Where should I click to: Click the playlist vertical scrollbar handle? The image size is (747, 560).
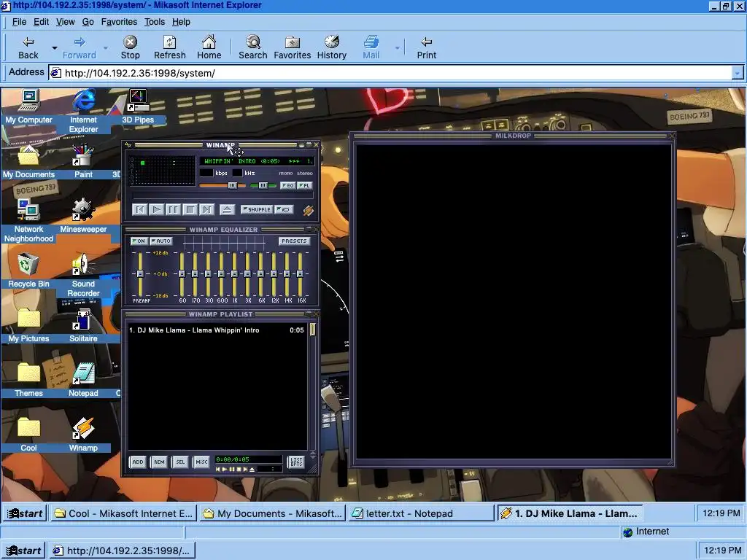coord(312,330)
